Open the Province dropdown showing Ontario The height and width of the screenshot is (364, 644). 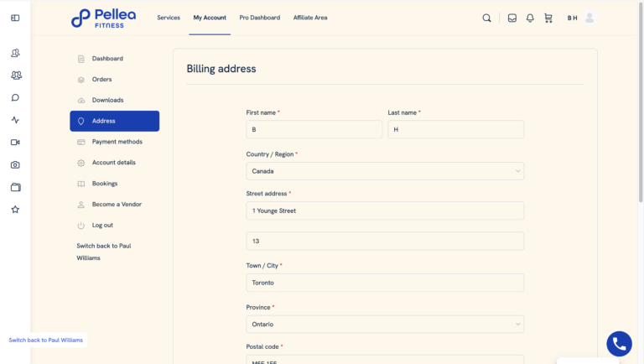[385, 324]
